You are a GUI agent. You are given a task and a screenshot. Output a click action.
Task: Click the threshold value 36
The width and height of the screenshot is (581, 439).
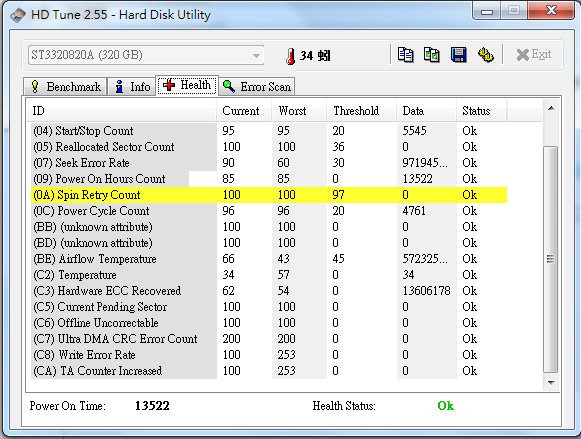[x=338, y=147]
